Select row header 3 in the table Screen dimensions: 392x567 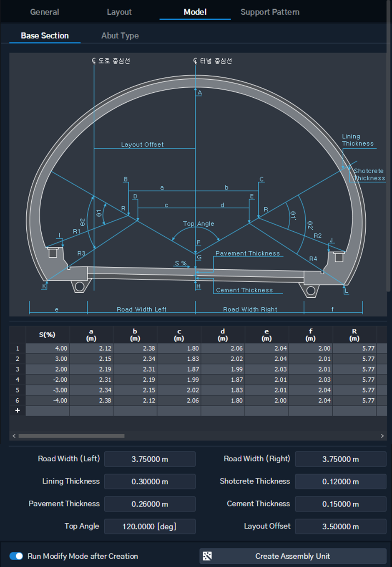(x=18, y=369)
